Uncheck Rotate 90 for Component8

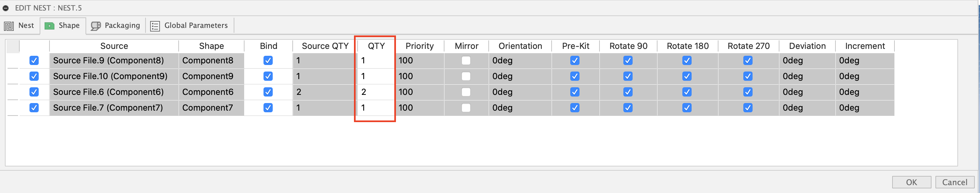tap(628, 60)
